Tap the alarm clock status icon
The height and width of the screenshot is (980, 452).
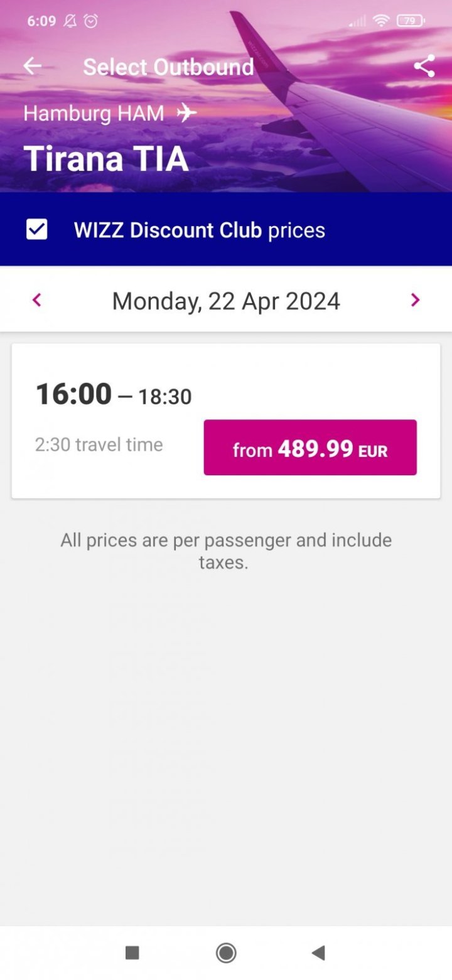click(x=91, y=21)
